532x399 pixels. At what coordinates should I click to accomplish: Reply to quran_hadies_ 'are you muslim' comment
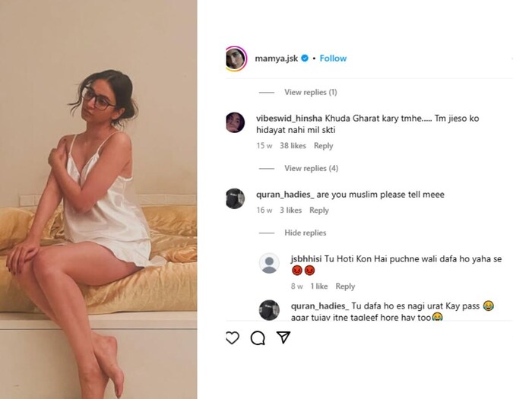pos(319,211)
